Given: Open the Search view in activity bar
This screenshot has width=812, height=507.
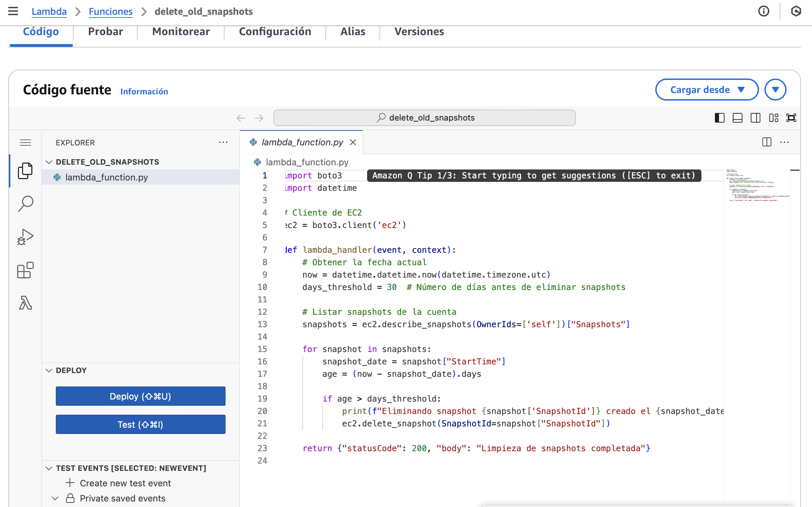Looking at the screenshot, I should 25,204.
